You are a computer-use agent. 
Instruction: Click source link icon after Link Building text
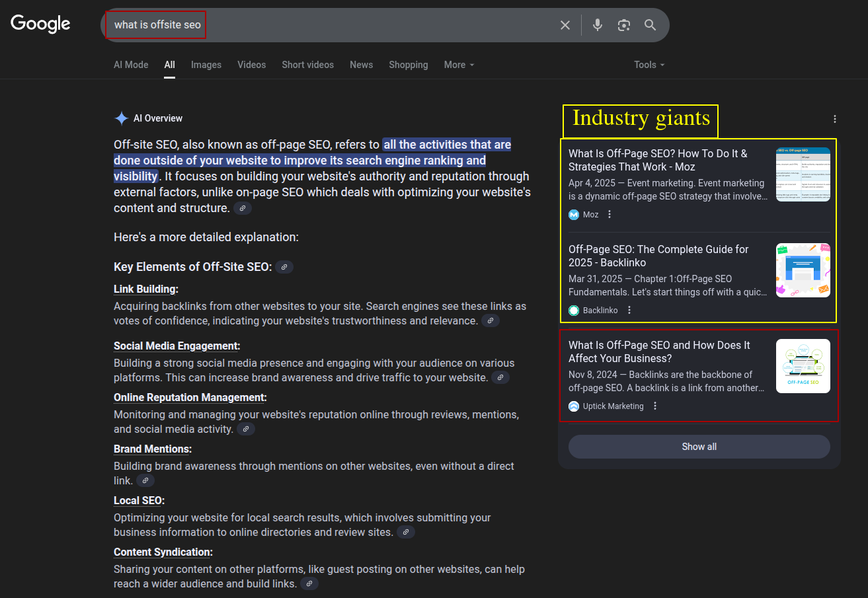tap(491, 321)
